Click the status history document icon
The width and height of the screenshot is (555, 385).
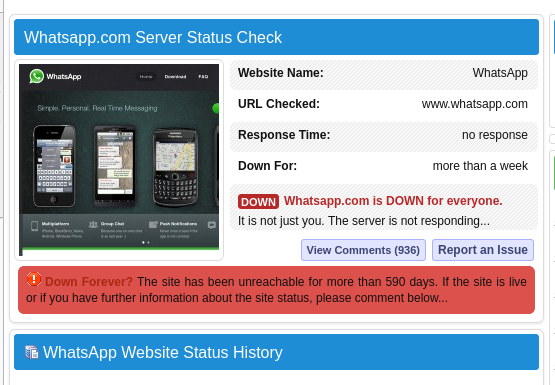(x=32, y=352)
